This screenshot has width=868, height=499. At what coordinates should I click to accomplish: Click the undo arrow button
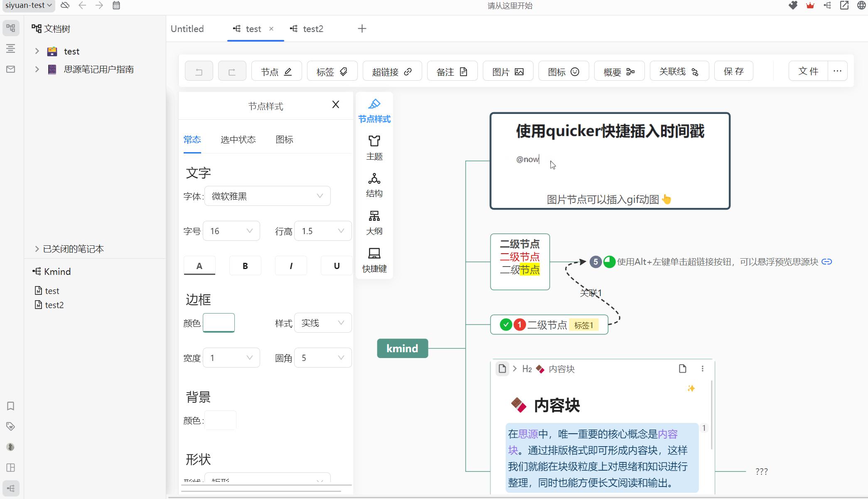(x=199, y=72)
